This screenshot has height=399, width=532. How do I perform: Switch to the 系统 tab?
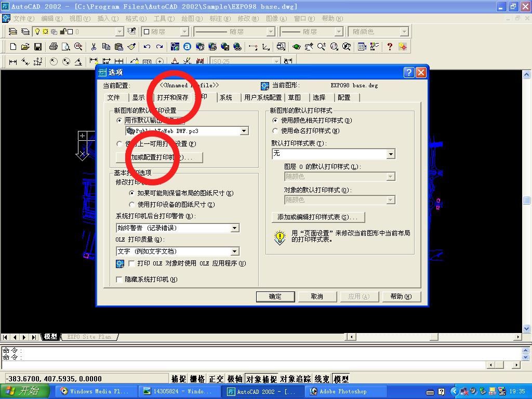pos(226,97)
